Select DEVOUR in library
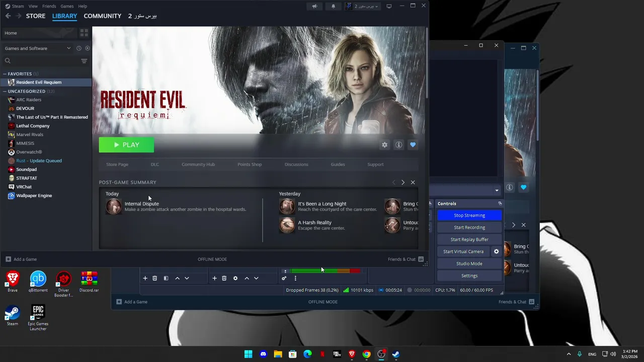Viewport: 644px width, 362px height. click(25, 109)
